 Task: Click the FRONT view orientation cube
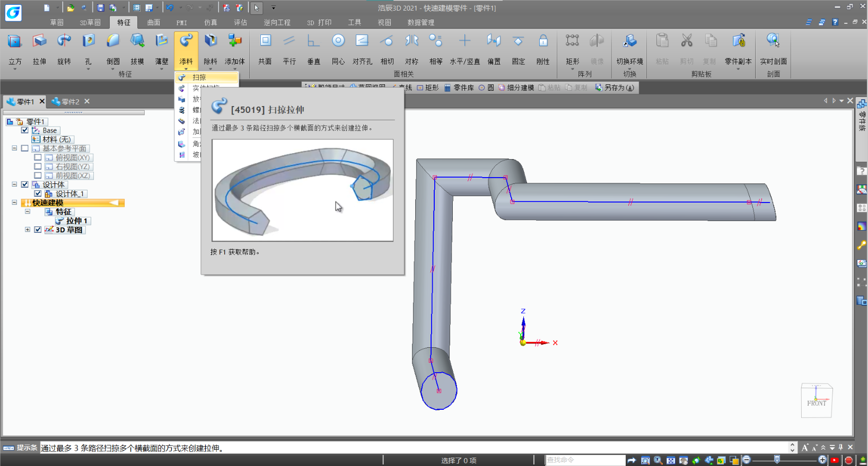(x=817, y=401)
